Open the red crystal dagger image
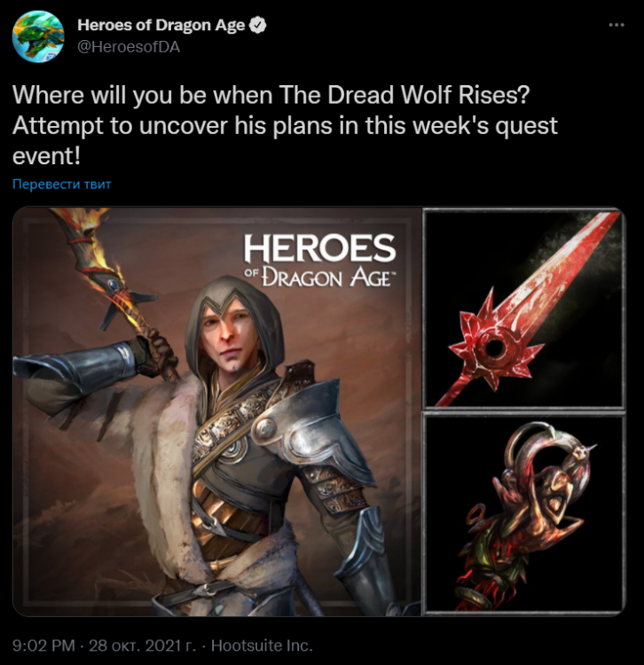644x665 pixels. point(524,309)
